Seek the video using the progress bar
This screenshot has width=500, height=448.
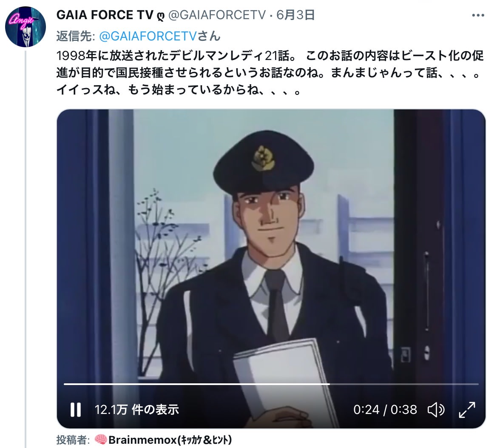tap(271, 384)
